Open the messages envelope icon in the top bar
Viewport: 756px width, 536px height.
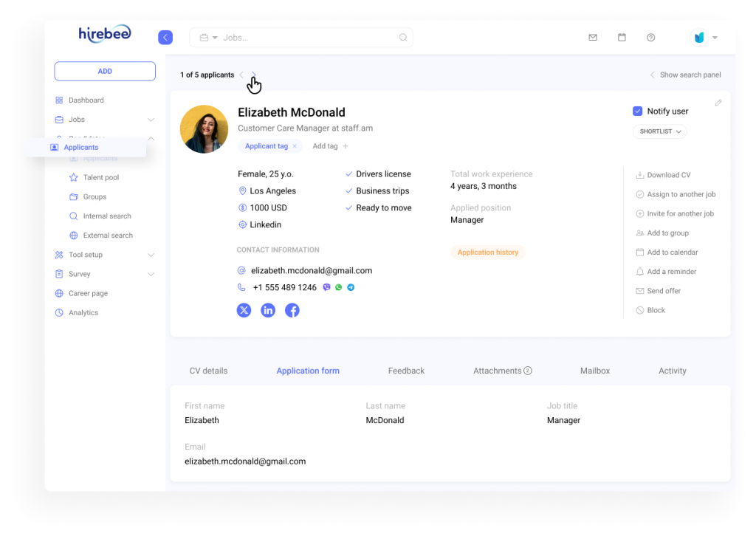coord(593,37)
